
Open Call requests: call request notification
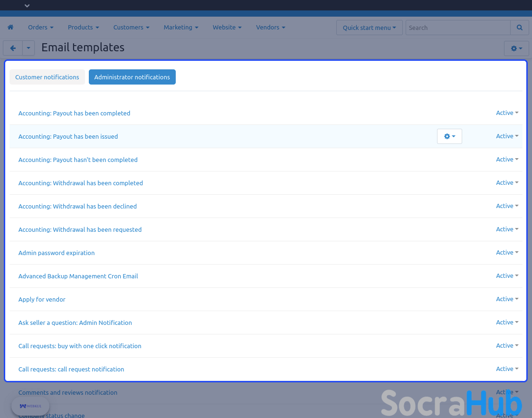71,369
